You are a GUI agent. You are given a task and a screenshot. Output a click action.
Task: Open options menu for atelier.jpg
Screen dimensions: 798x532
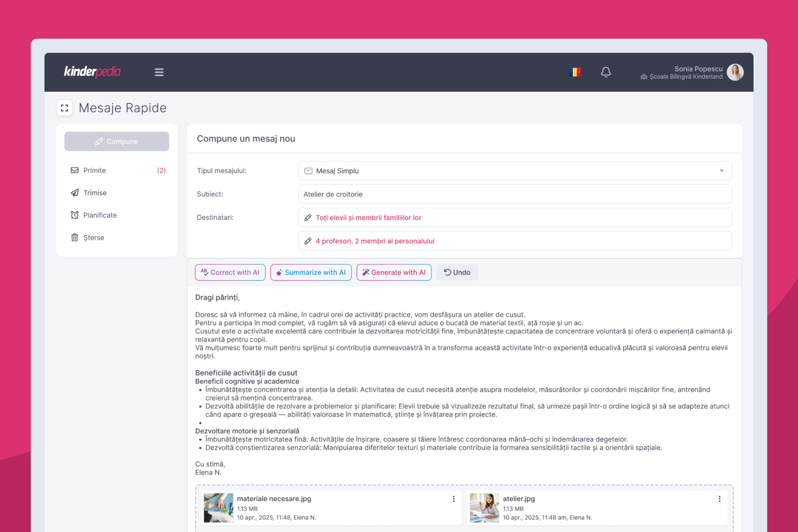tap(719, 499)
